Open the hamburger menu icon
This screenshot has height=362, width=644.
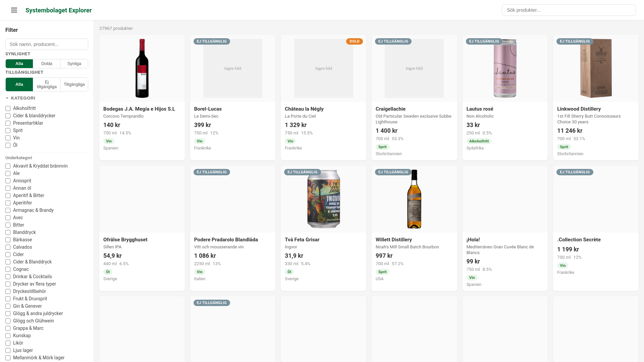14,10
